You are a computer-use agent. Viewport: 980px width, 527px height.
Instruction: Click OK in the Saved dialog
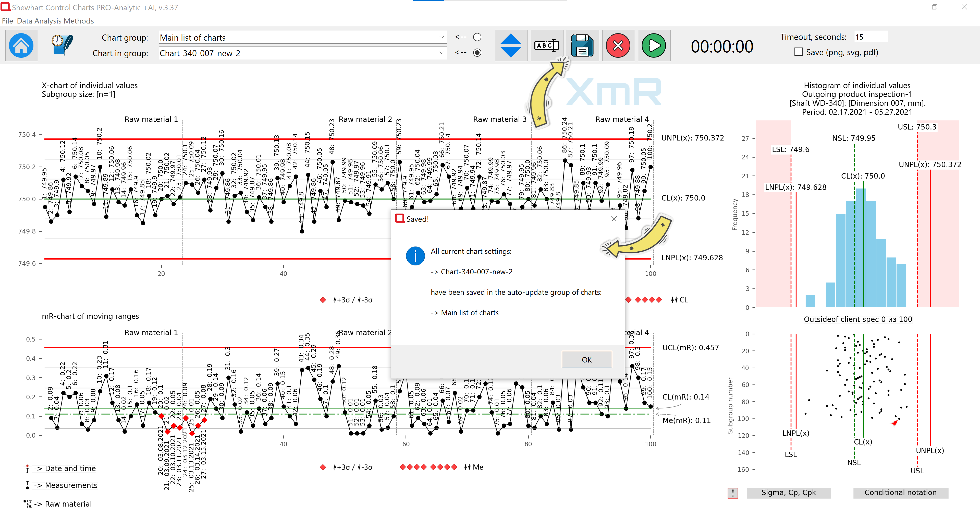coord(586,359)
